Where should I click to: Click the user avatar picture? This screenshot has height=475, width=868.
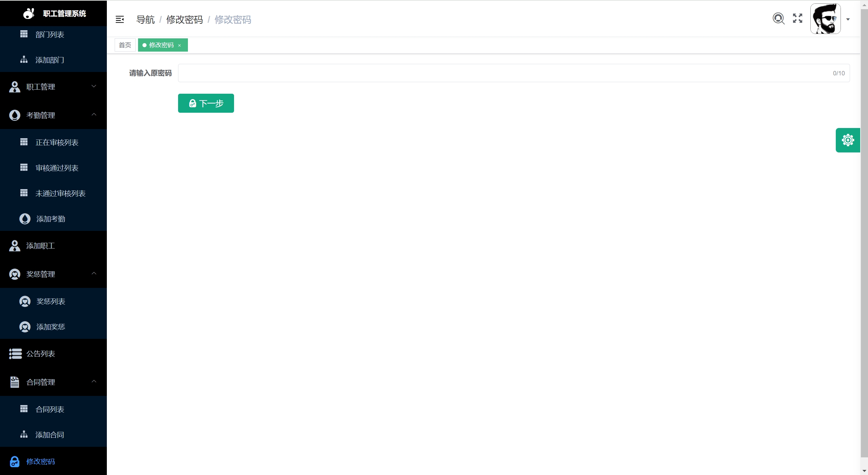(825, 19)
